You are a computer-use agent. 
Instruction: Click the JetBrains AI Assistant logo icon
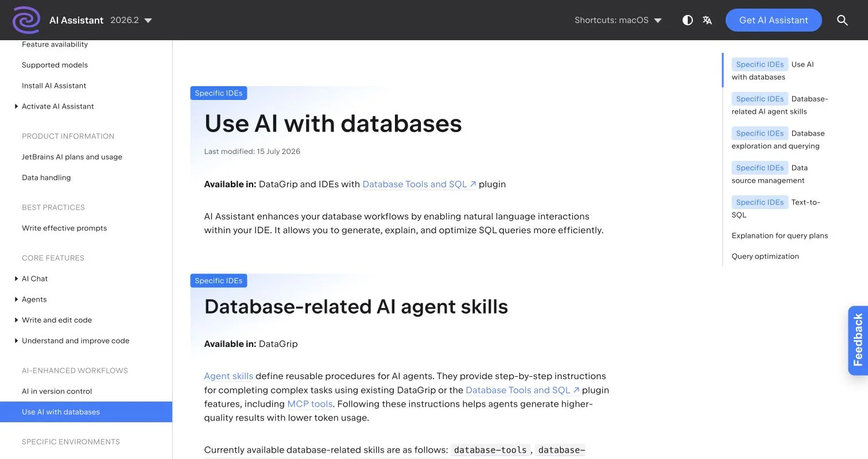click(26, 20)
